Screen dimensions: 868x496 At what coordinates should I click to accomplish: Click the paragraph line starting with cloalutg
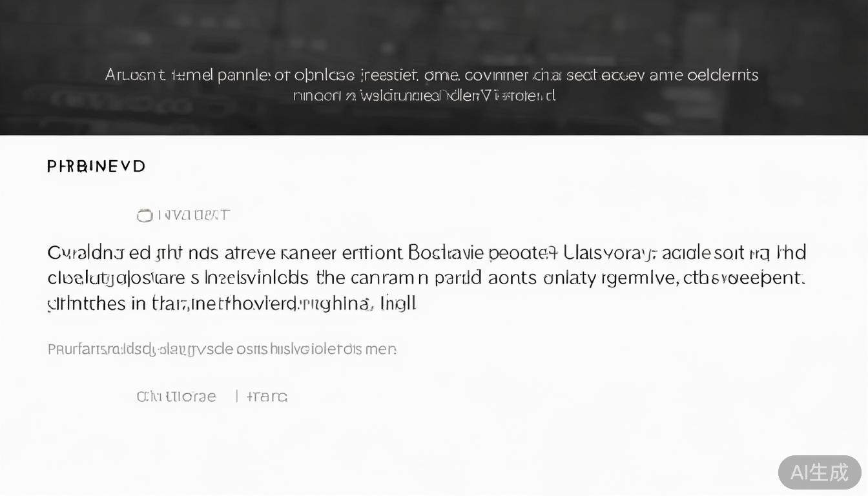[x=426, y=278]
